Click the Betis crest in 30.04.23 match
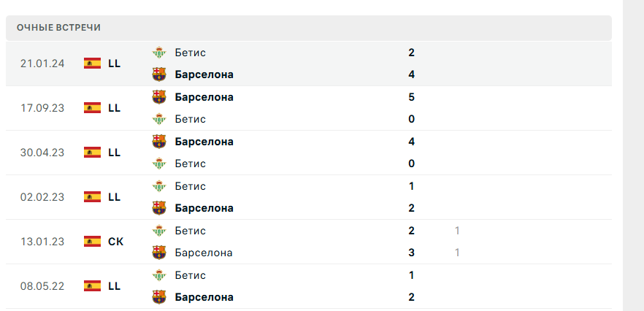This screenshot has width=644, height=311. pos(158,164)
